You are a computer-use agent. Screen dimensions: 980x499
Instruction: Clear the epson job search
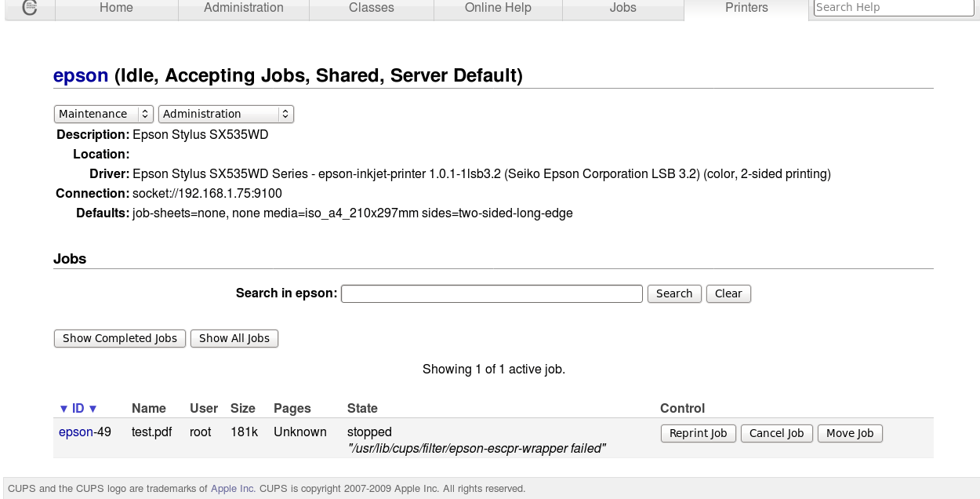pos(728,293)
